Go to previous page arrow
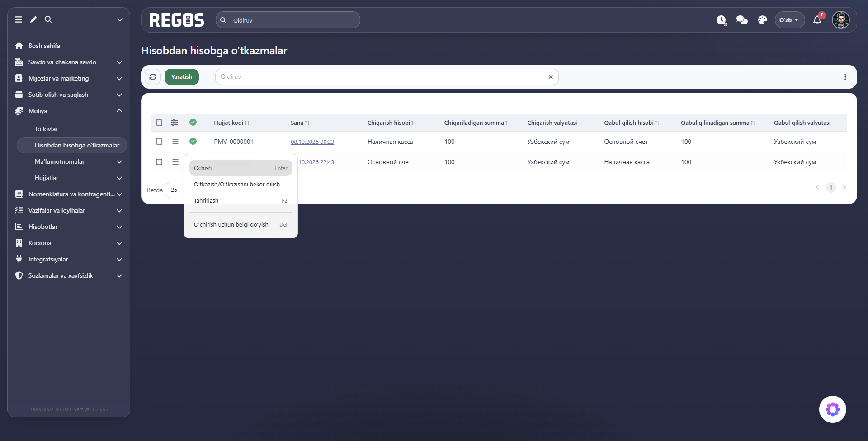 (817, 187)
